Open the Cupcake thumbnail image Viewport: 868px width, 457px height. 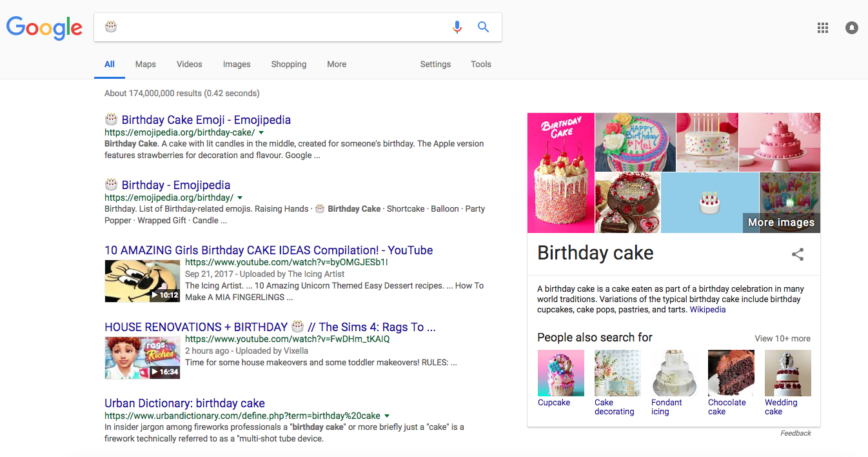(x=561, y=373)
